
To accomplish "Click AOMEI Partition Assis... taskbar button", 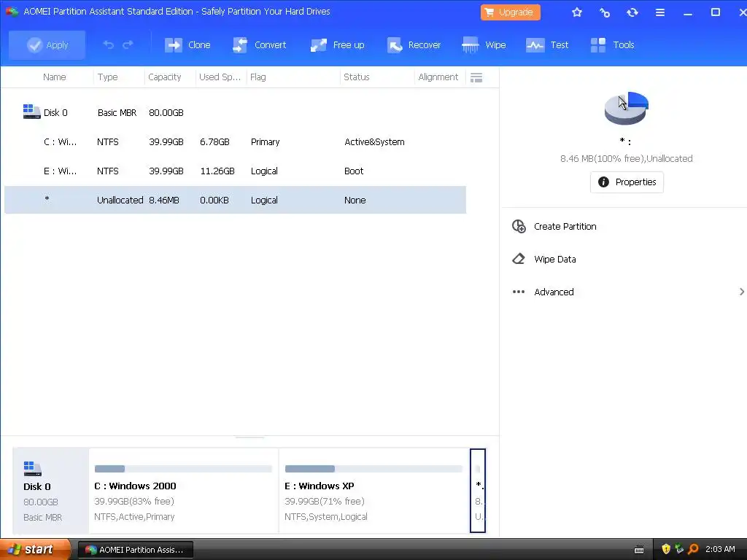I will click(136, 550).
